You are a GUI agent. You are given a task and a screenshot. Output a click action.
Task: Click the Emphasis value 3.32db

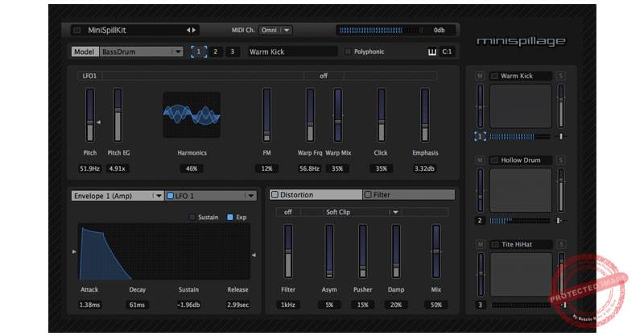(x=425, y=168)
